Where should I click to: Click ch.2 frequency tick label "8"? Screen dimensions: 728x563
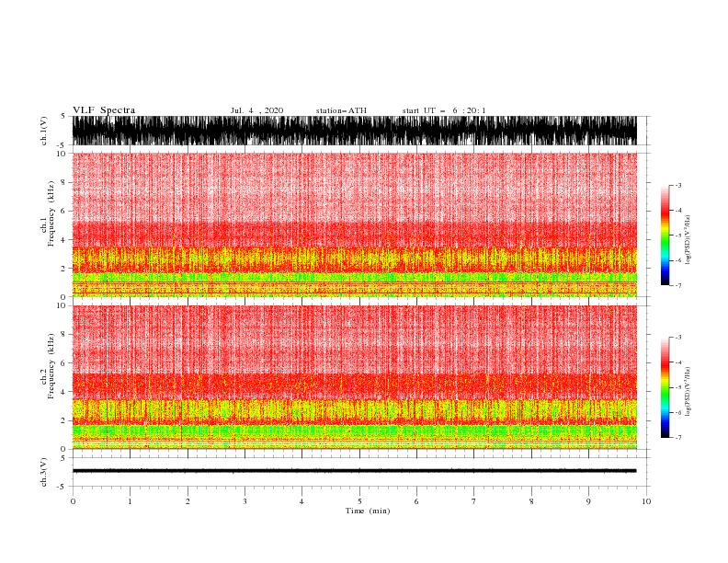coord(63,335)
